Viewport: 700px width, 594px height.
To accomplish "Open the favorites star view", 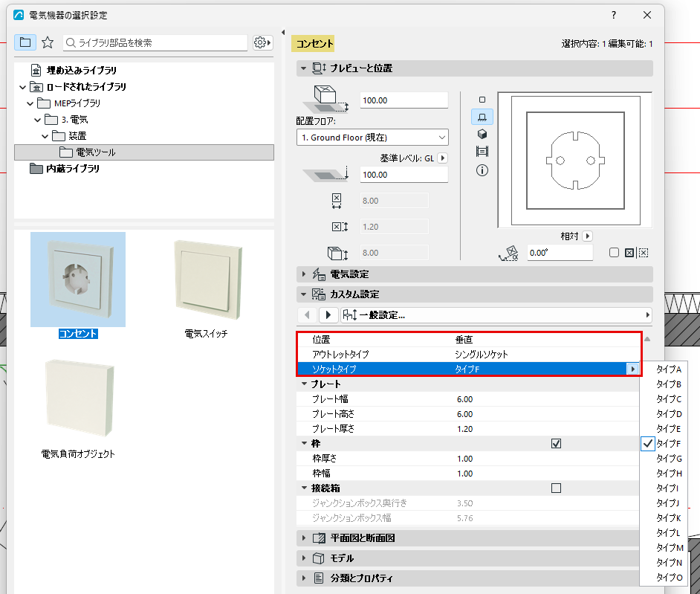I will coord(48,42).
